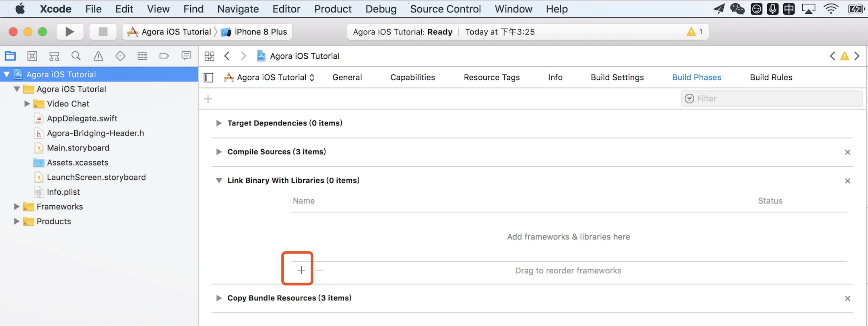The image size is (868, 326).
Task: Click the battery status icon
Action: [856, 9]
